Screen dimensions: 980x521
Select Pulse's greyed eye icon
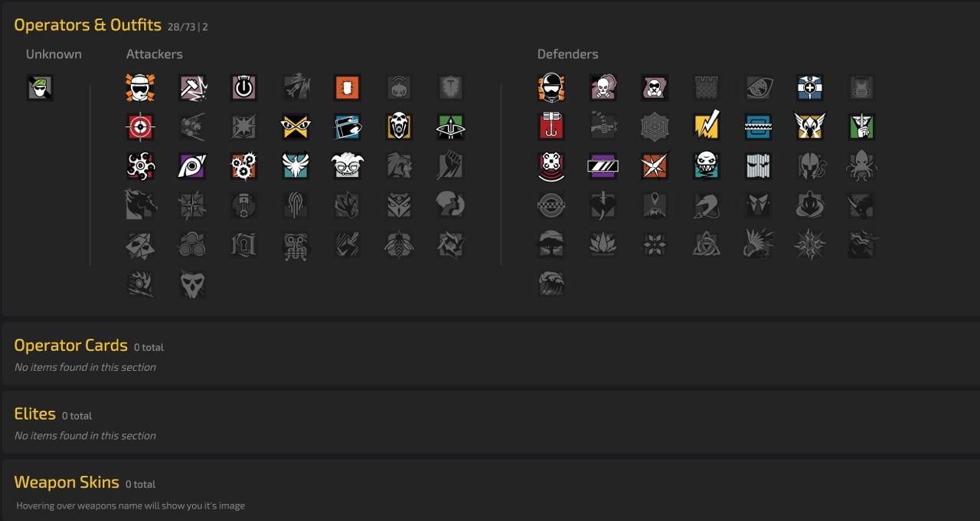(x=758, y=88)
